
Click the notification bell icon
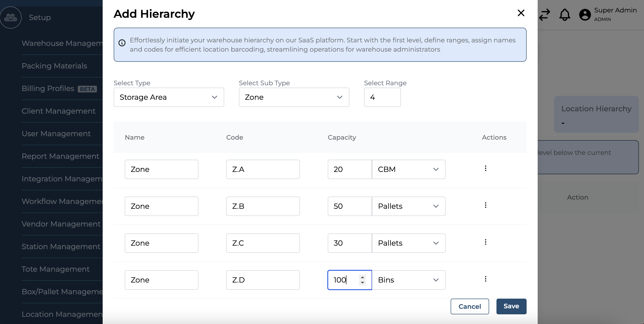pos(565,15)
